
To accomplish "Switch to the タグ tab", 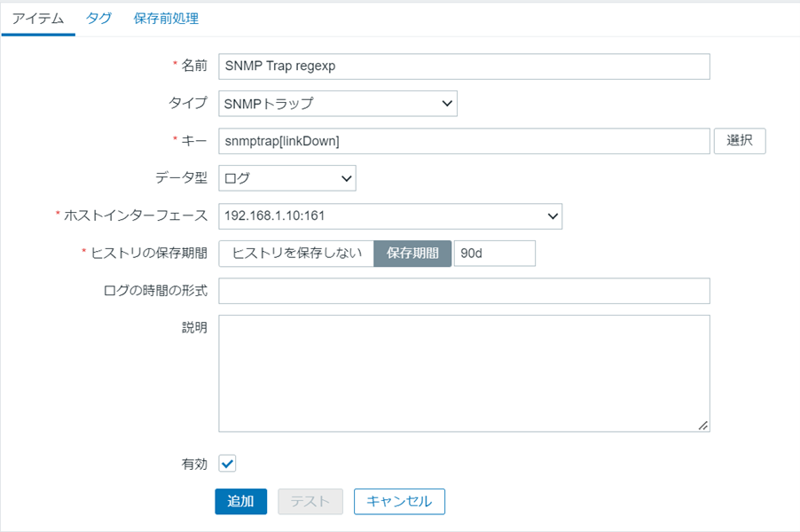I will point(98,19).
